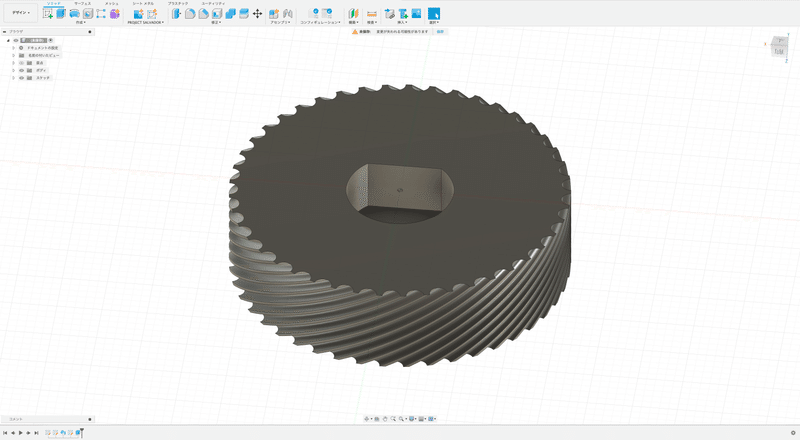Click the Orbit navigation icon
Viewport: 800px width, 440px height.
tap(366, 419)
